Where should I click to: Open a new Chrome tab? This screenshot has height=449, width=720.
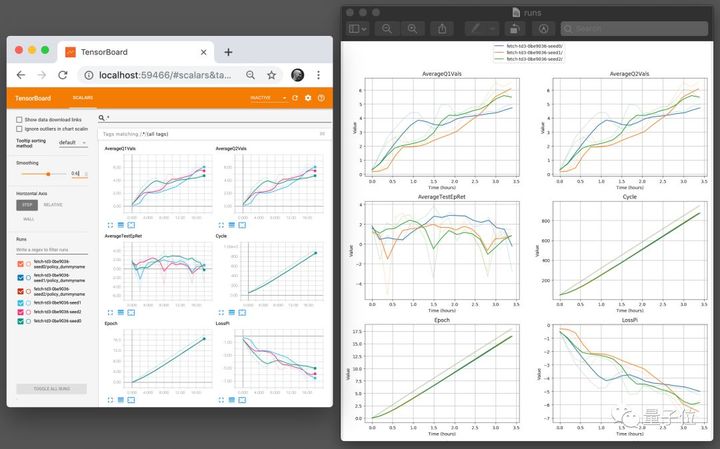click(228, 52)
